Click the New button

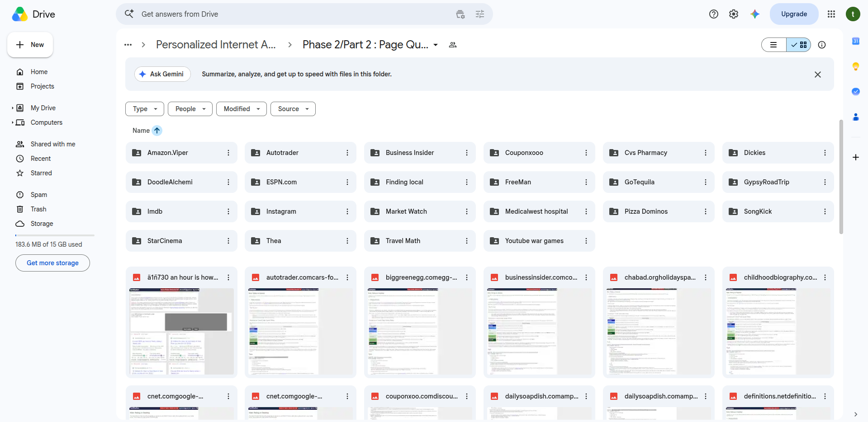(x=30, y=45)
